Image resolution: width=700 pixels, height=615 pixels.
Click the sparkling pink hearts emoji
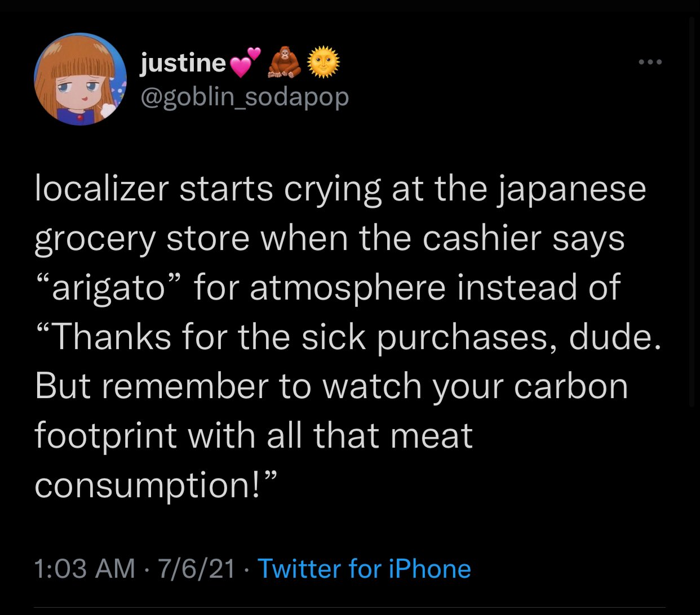(x=247, y=62)
